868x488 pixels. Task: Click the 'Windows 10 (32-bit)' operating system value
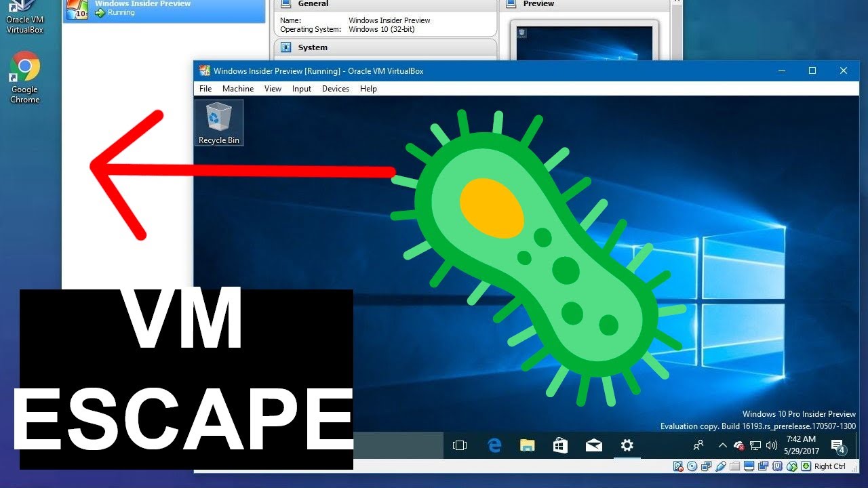[380, 30]
